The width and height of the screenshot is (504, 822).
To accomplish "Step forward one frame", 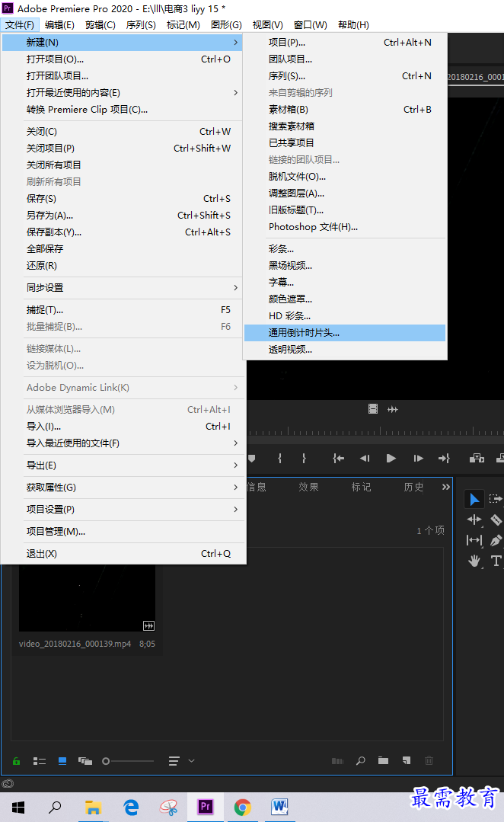I will coord(418,458).
